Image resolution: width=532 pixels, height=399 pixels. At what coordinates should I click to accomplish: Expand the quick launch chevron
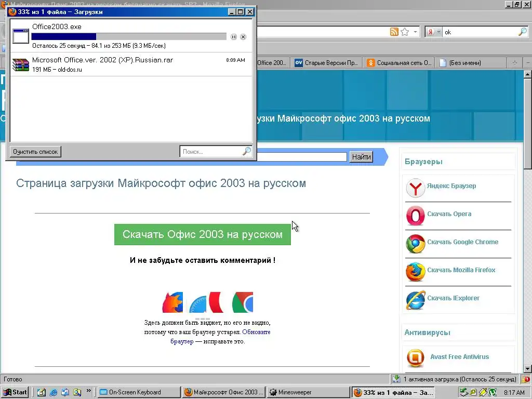click(88, 391)
